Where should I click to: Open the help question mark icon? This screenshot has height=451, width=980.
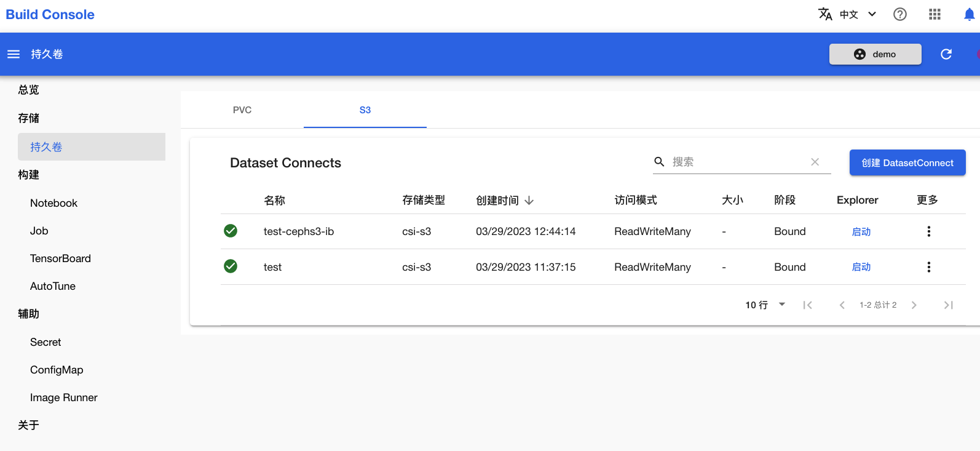[x=900, y=14]
